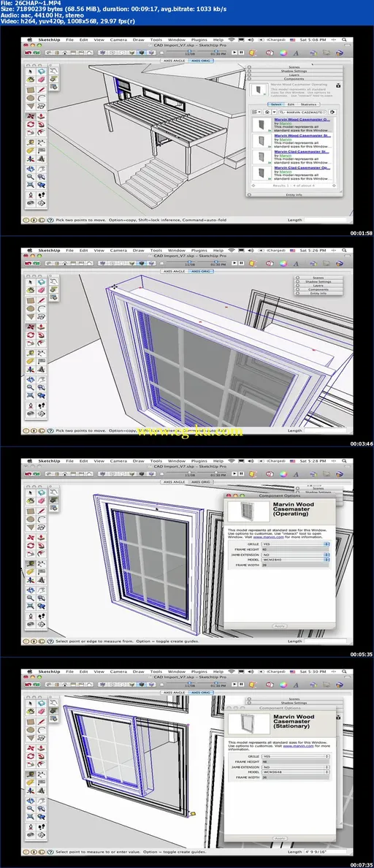Viewport: 374px width, 868px height.
Task: Follow www.marvin.com link in the 00:05:35 frame
Action: [x=268, y=537]
